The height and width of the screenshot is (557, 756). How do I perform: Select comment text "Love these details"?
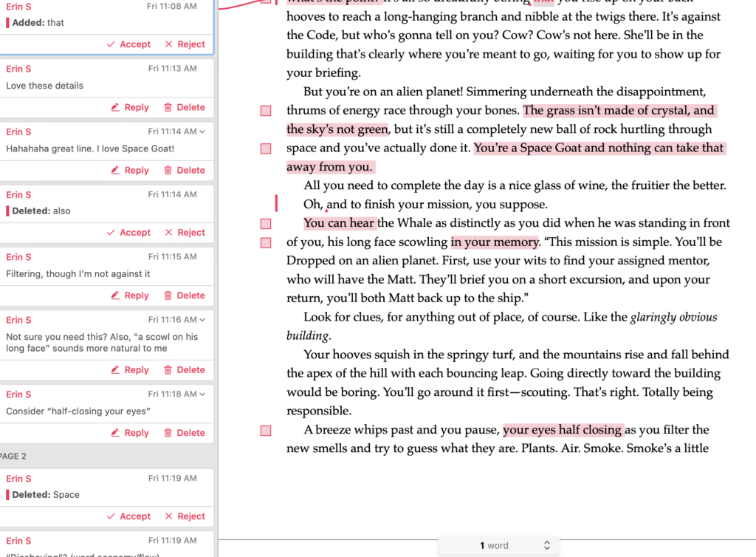44,86
